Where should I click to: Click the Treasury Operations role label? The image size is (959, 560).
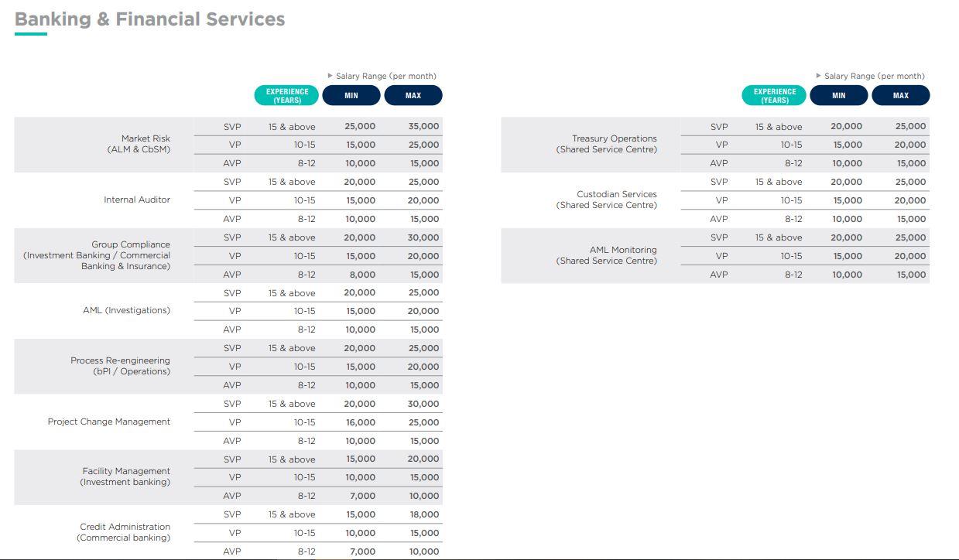pyautogui.click(x=607, y=144)
